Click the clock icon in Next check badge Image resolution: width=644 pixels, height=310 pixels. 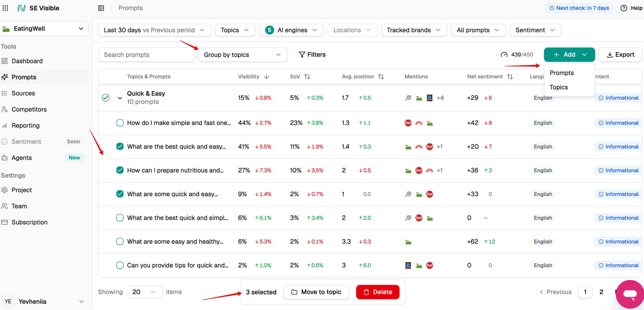click(552, 8)
